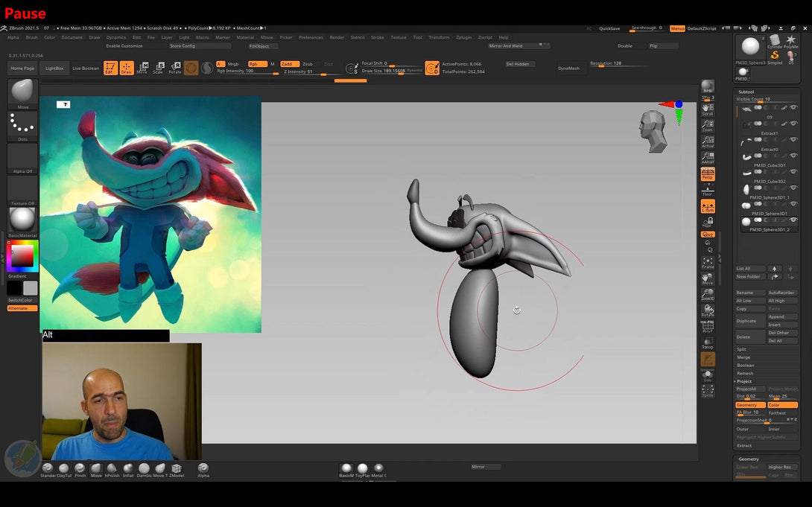Click the Home Page button
812x507 pixels.
23,68
